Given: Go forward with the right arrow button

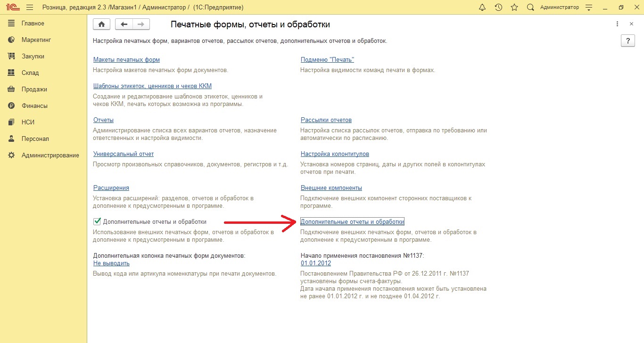Looking at the screenshot, I should pos(141,24).
